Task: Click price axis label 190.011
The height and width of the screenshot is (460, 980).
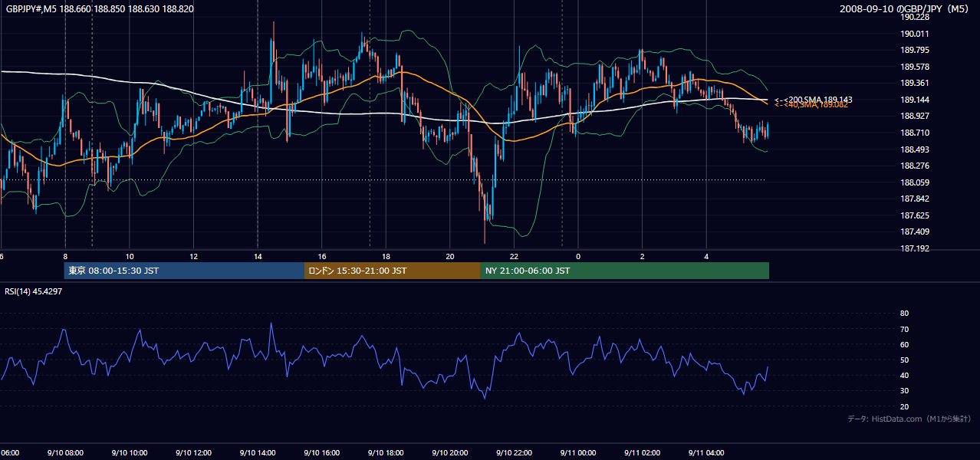Action: [915, 34]
